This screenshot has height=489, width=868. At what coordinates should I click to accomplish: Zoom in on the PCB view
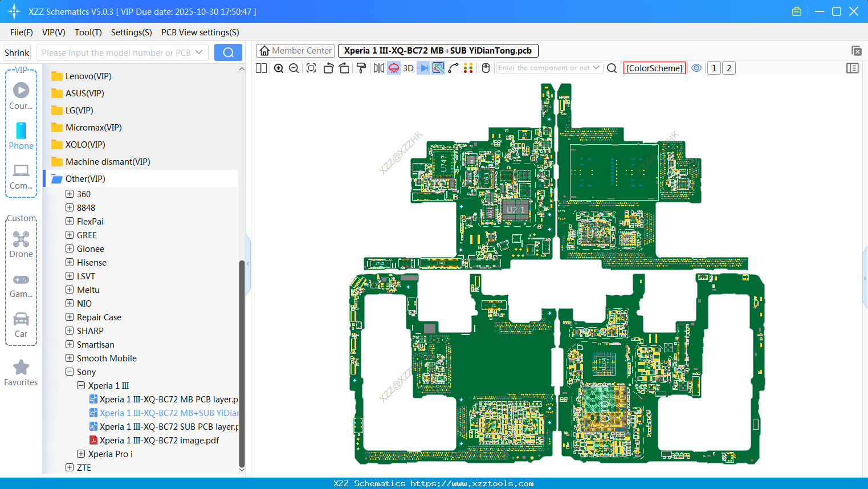point(279,68)
